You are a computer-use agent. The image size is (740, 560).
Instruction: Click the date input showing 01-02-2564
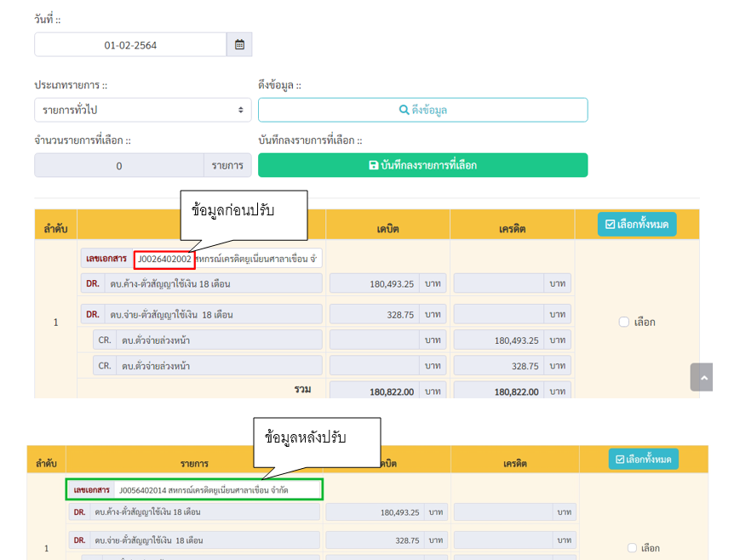pyautogui.click(x=130, y=45)
